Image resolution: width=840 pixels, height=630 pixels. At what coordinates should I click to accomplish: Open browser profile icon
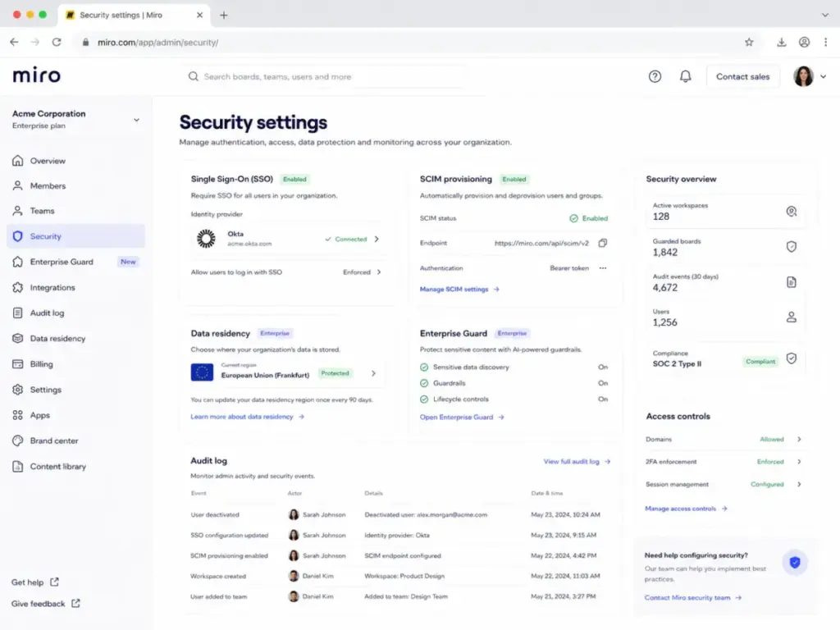click(804, 43)
